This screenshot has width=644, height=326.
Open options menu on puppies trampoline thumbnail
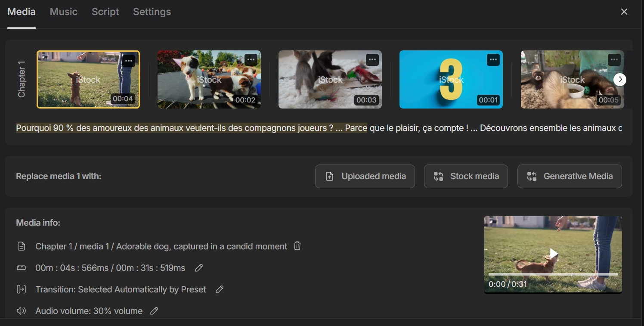pos(251,60)
